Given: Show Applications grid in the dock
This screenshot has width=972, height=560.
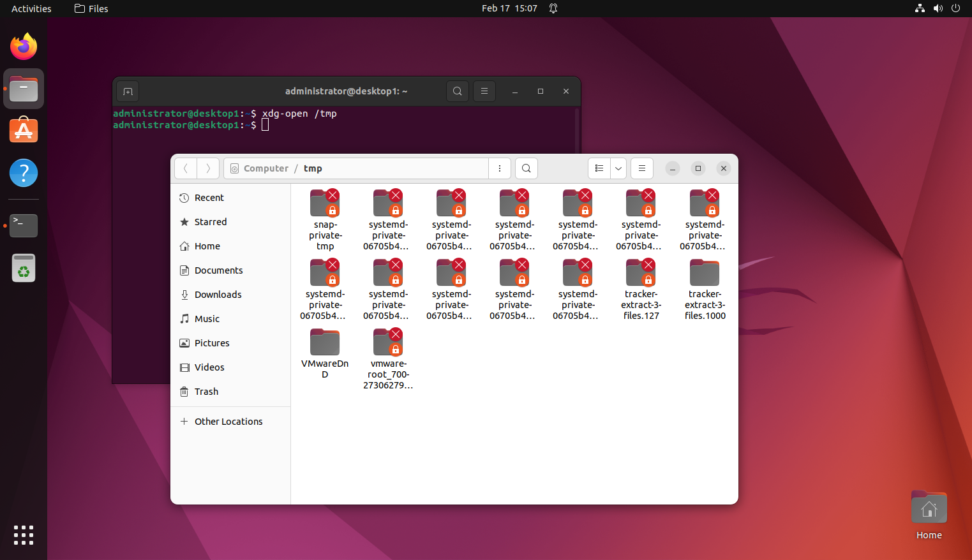Looking at the screenshot, I should pyautogui.click(x=24, y=535).
